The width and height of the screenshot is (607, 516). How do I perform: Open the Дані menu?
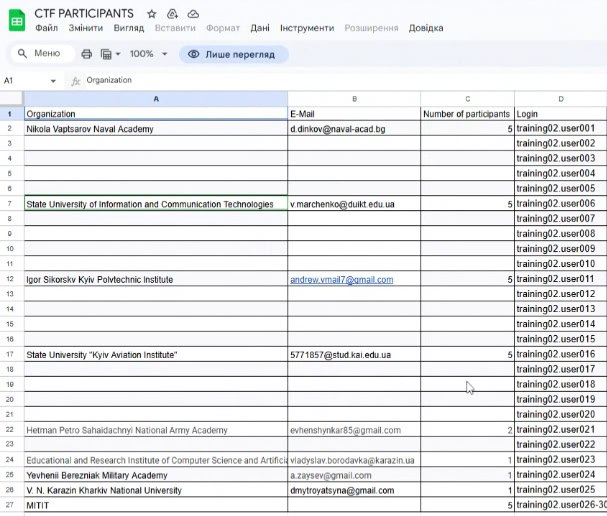click(x=259, y=28)
